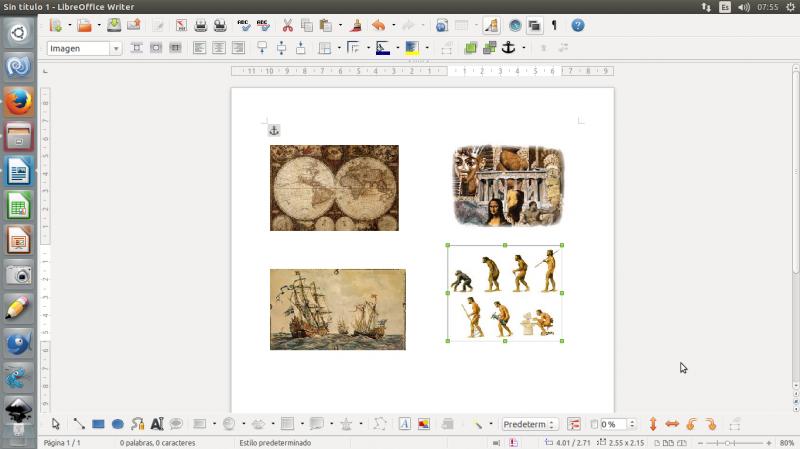Open the sound volume indicator
Screen dimensions: 800x449
coord(744,7)
